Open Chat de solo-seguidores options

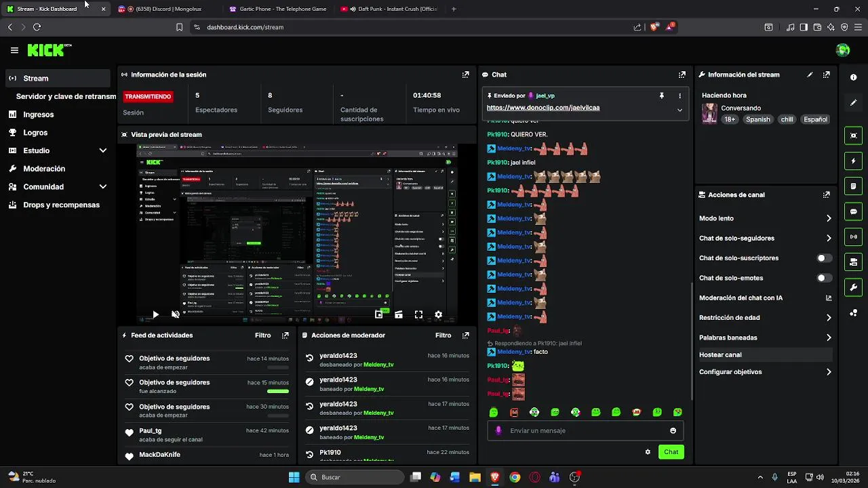click(x=764, y=238)
